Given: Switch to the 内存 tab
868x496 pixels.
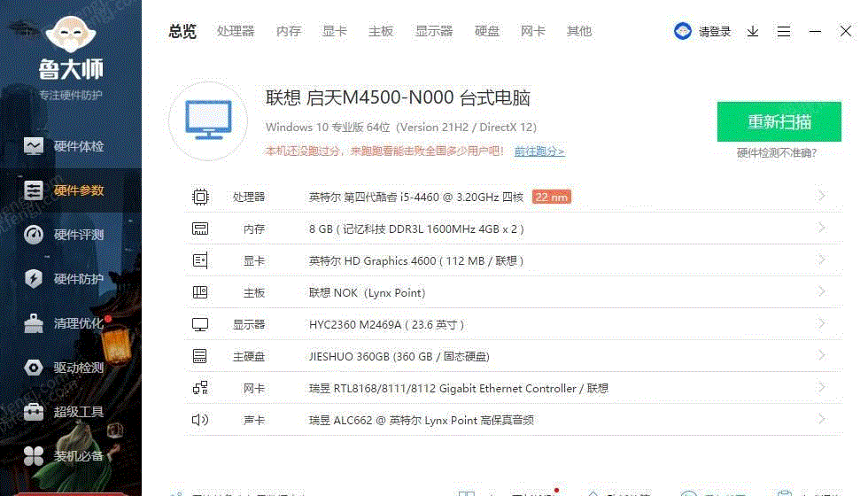Looking at the screenshot, I should [x=289, y=31].
